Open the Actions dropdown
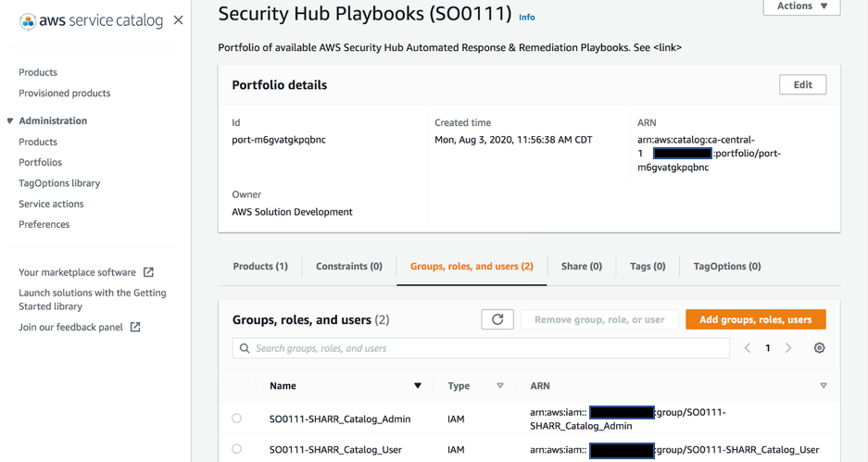Image resolution: width=868 pixels, height=462 pixels. pos(801,6)
